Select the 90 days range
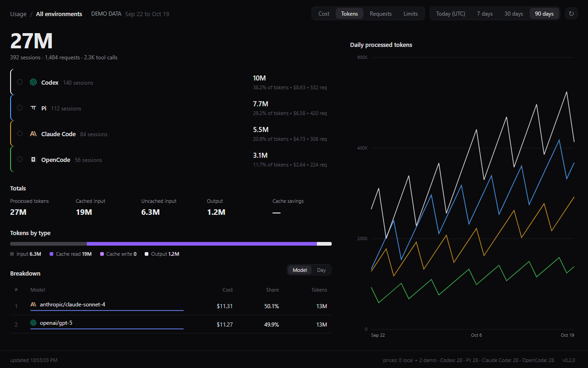This screenshot has height=368, width=588. point(544,14)
